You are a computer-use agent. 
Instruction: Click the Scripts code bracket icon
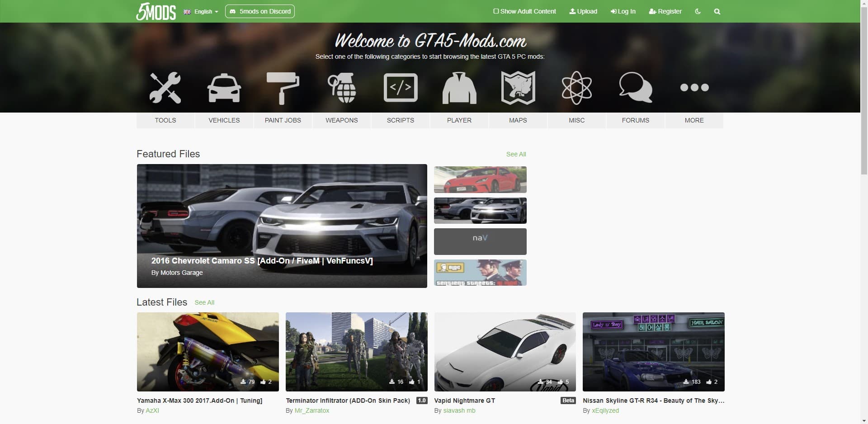click(400, 88)
